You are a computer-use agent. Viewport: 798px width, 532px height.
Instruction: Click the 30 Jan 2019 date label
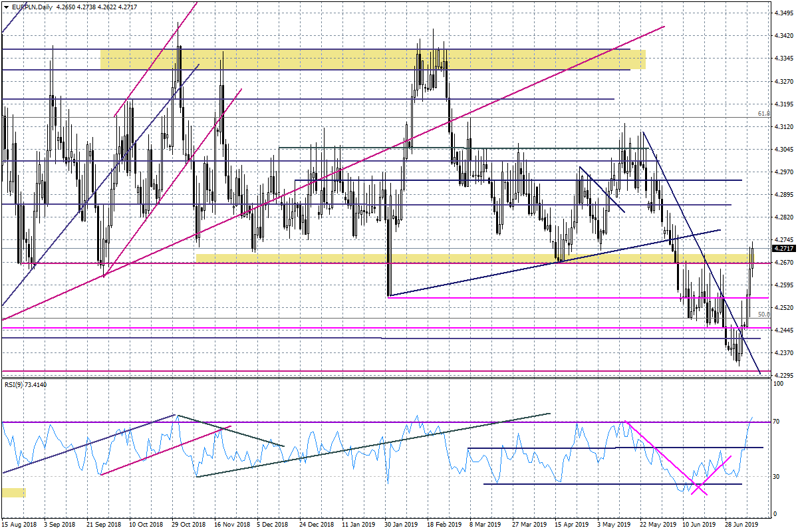point(402,524)
